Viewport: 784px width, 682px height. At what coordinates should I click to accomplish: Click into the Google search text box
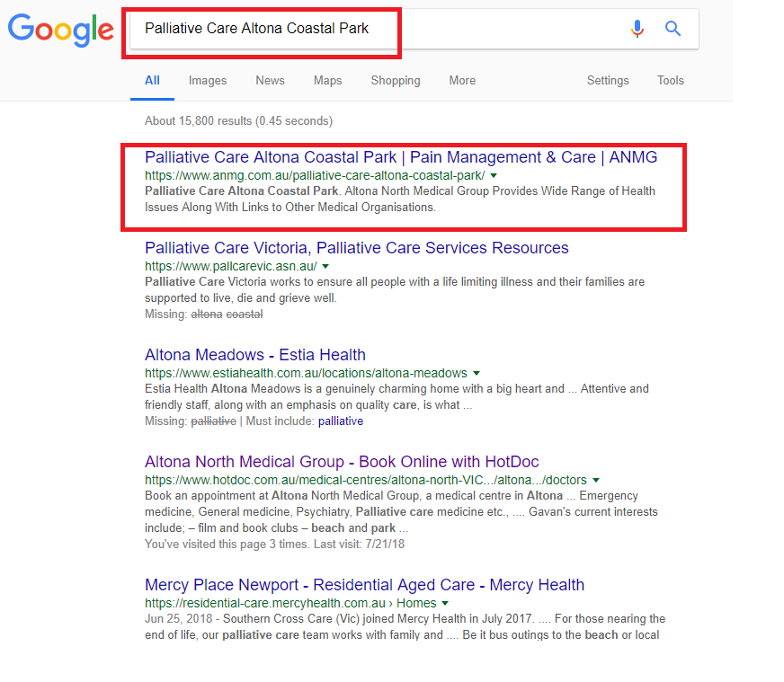point(376,29)
